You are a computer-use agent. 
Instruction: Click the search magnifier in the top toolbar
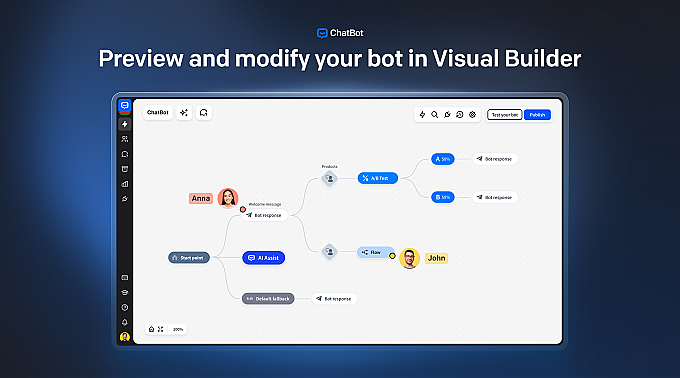(x=435, y=114)
